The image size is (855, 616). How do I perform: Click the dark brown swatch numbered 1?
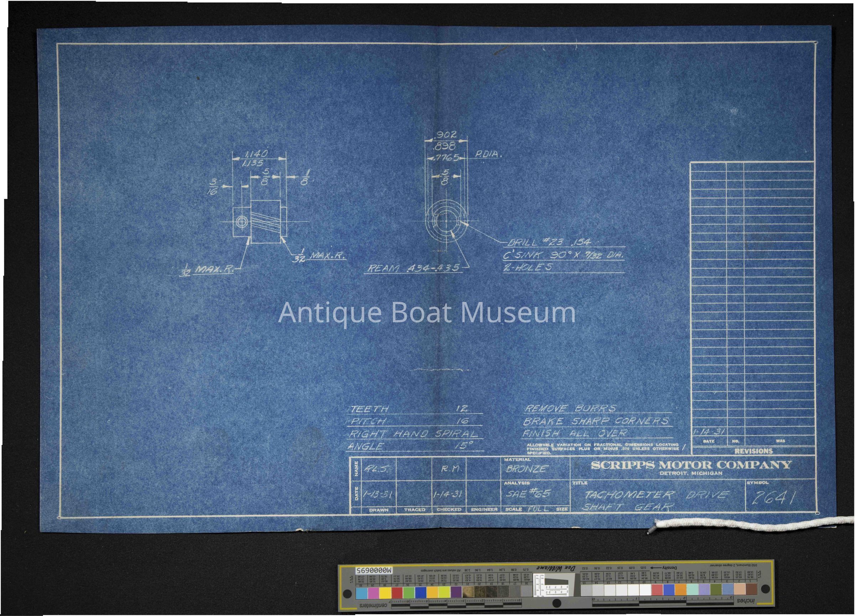(x=752, y=589)
